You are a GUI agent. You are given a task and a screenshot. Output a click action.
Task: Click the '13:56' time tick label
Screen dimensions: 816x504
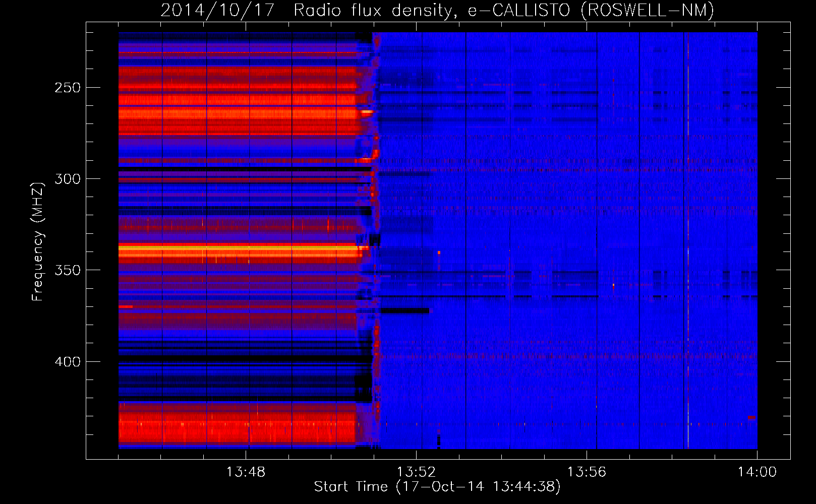pos(587,472)
